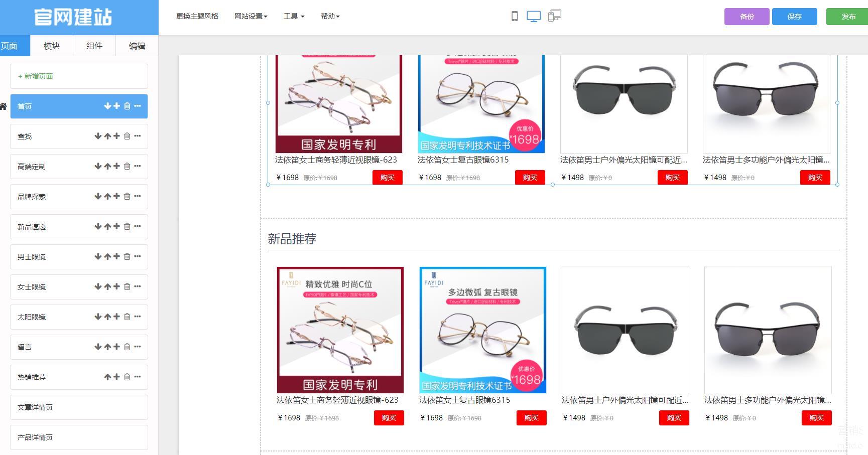Move 太阳眼镜 page up with arrow icon

pos(107,317)
